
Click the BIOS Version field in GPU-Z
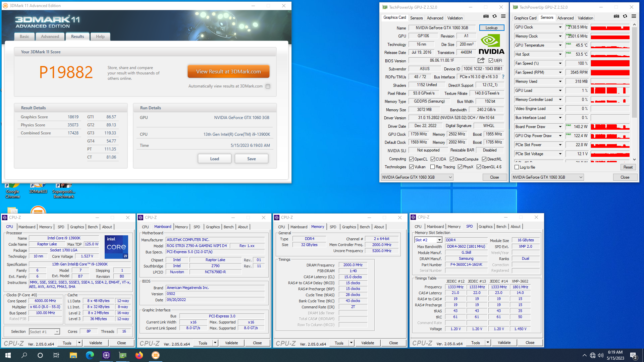coord(442,60)
